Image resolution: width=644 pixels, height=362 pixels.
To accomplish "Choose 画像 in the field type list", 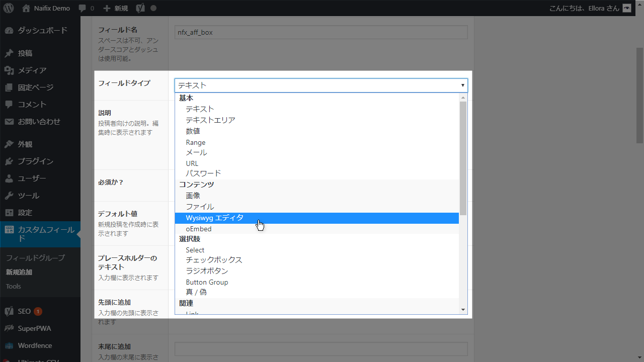I will [317, 196].
